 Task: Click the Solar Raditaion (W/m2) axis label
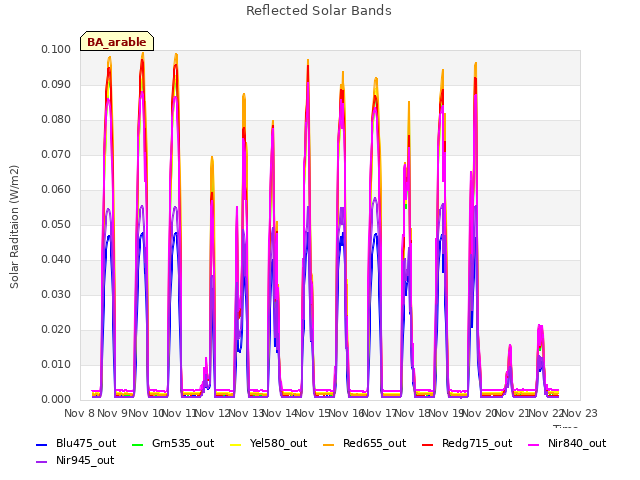pyautogui.click(x=14, y=227)
